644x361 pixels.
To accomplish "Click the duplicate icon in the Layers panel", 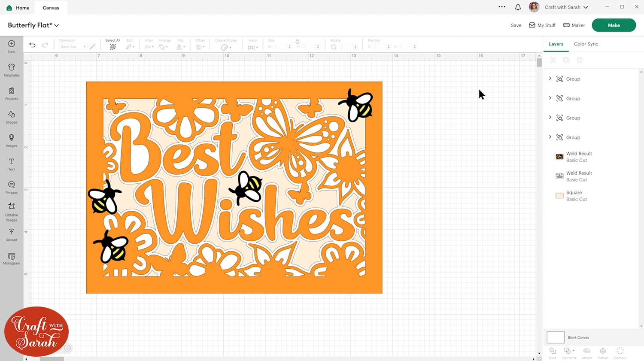I will coord(566,60).
